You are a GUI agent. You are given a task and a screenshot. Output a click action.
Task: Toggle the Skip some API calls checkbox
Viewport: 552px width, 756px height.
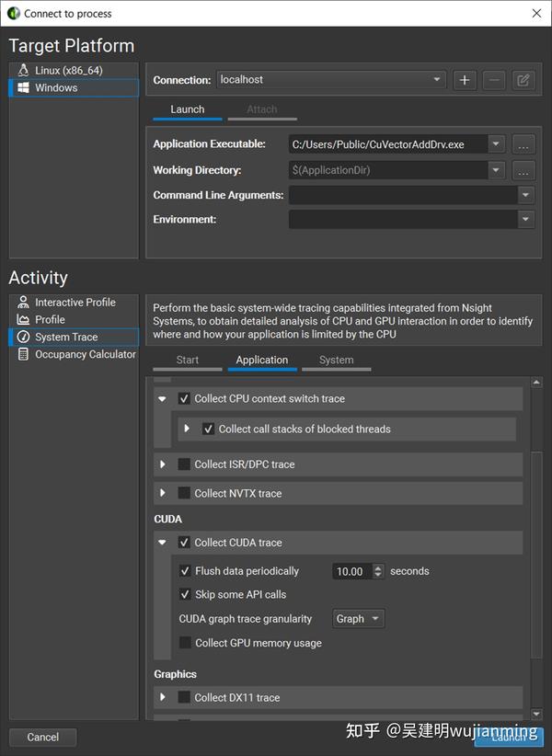point(184,594)
